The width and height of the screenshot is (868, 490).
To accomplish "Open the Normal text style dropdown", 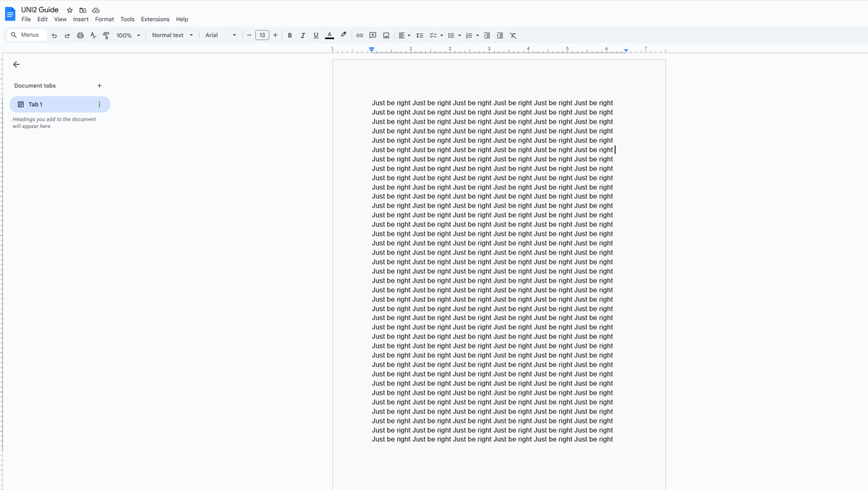I will click(172, 35).
